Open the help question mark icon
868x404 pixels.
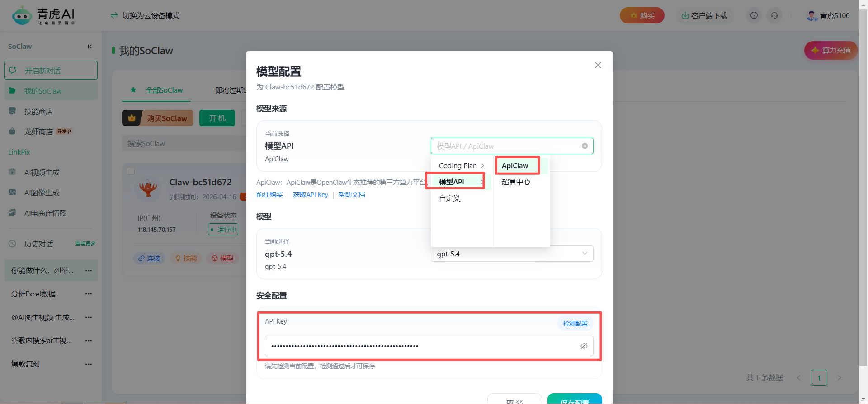click(x=754, y=15)
